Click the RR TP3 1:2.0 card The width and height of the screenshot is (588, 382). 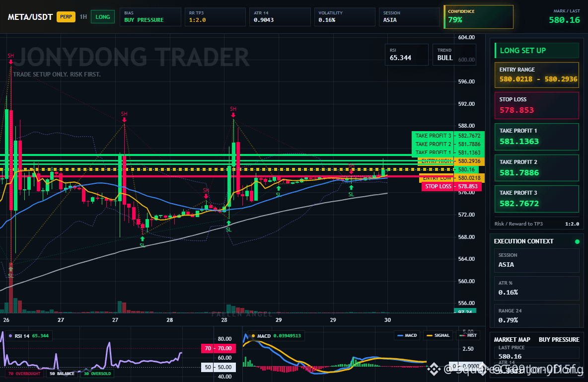215,17
